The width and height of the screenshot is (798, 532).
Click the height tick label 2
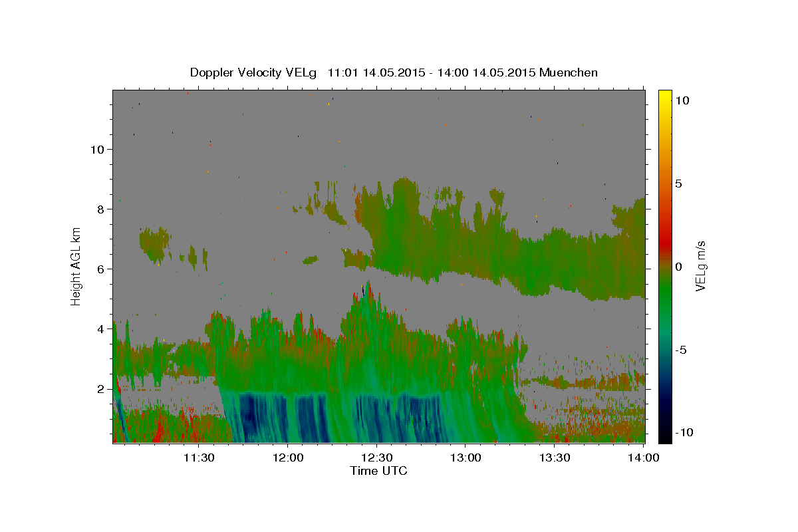click(101, 389)
